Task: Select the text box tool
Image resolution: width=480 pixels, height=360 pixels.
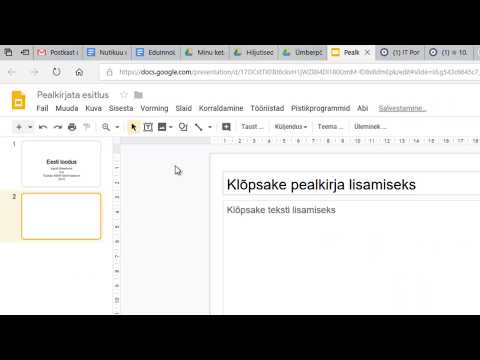Action: click(x=148, y=127)
